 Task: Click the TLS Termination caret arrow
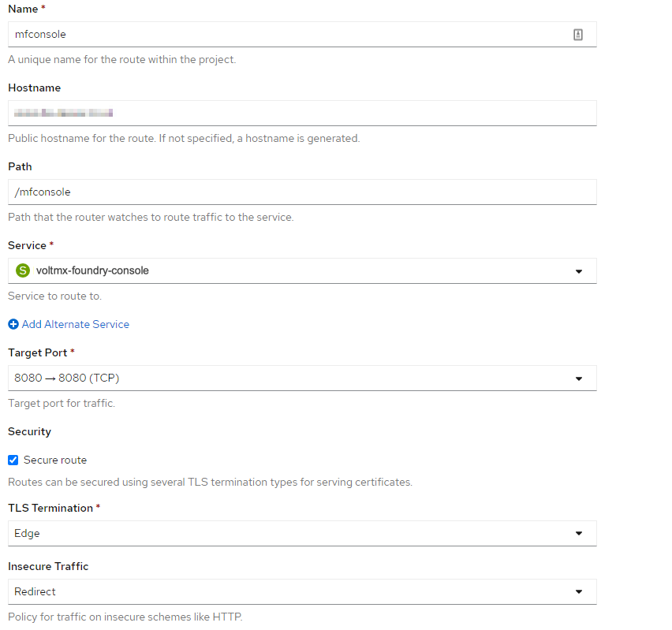(x=579, y=534)
